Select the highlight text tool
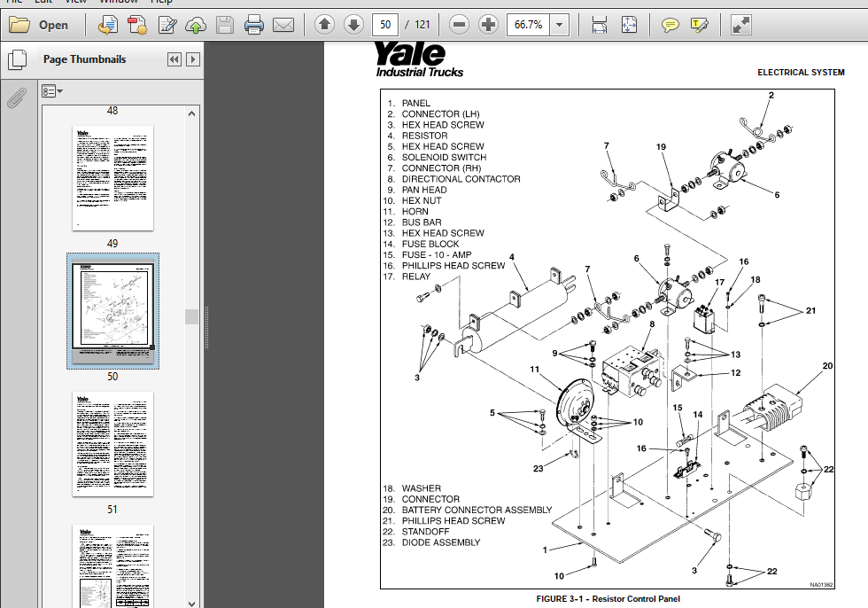Screen dimensions: 868x608 click(x=699, y=25)
